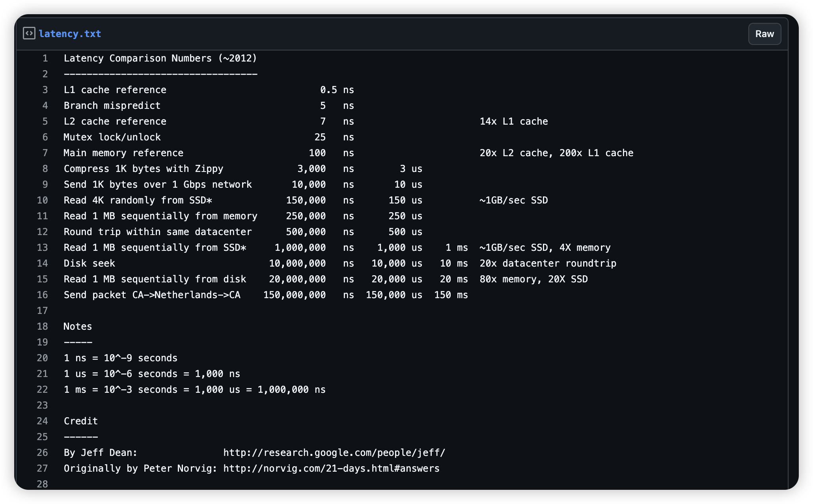Click line number 16 in the gutter
Screen dimensions: 813x504
[43, 295]
